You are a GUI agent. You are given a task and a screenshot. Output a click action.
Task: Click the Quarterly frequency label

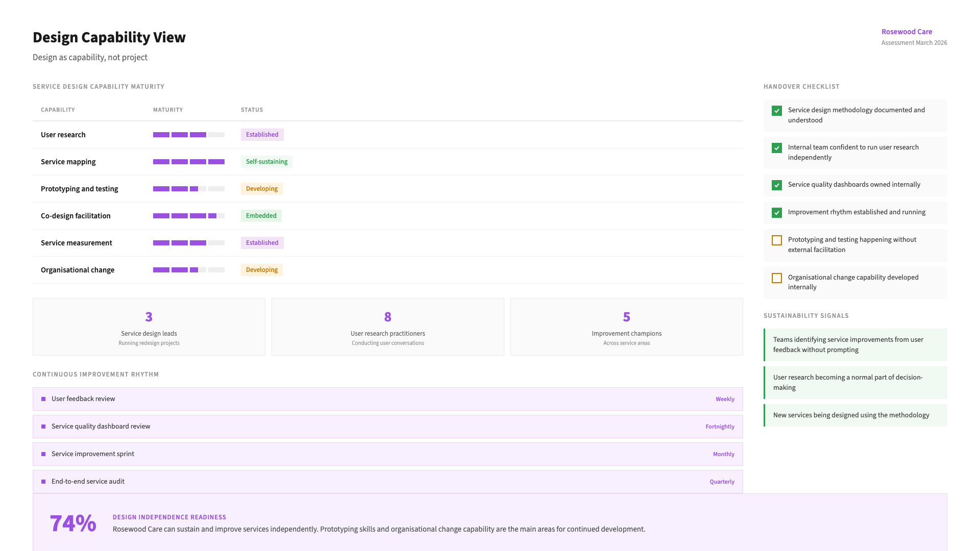click(x=722, y=482)
